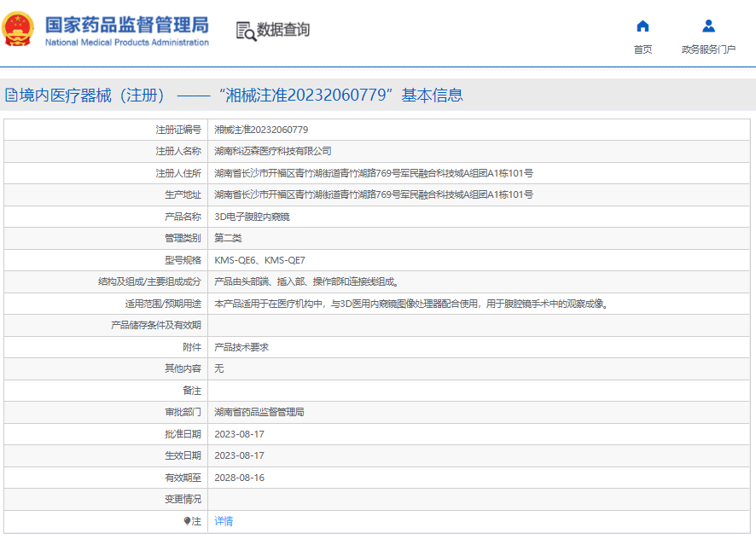Open 政务服务门户 text link
756x539 pixels.
pyautogui.click(x=709, y=49)
